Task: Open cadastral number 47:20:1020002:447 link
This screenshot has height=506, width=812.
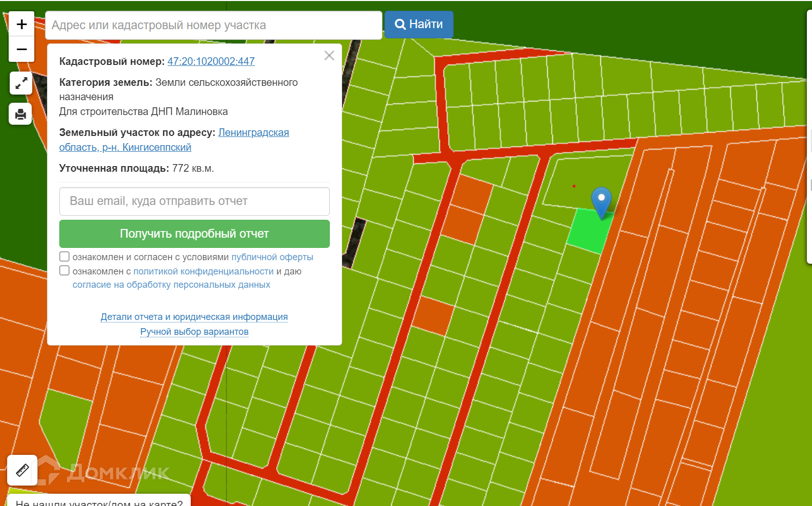Action: click(211, 61)
